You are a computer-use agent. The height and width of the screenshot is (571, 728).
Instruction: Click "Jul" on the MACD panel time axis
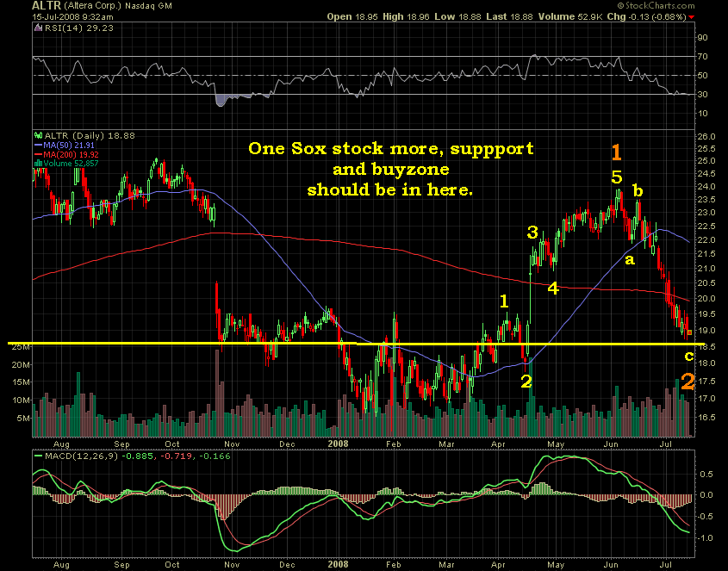666,564
